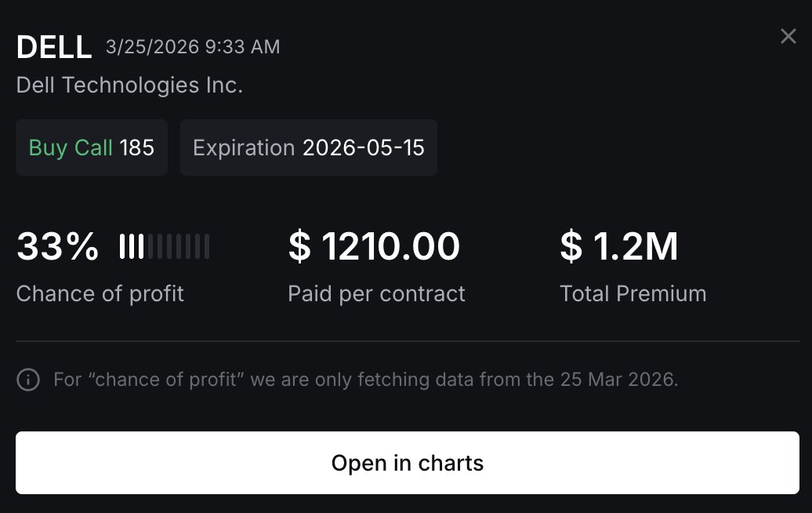Click the DELL ticker heading
This screenshot has height=513, width=812.
pyautogui.click(x=54, y=48)
